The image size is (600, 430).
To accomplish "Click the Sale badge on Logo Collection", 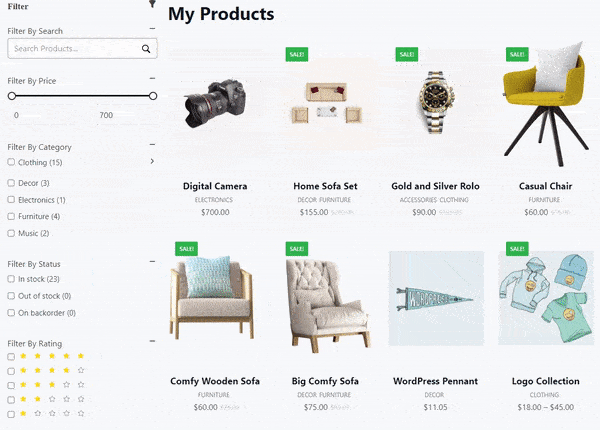I will pos(517,249).
